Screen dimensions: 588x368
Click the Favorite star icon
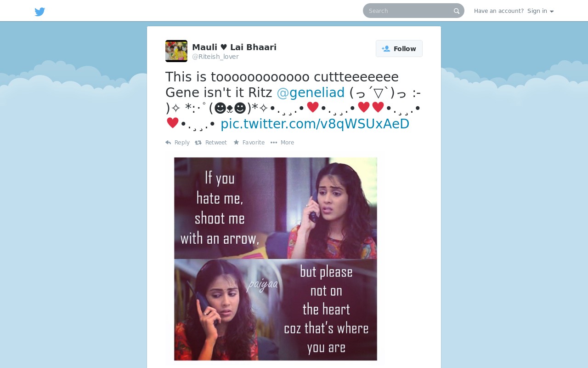point(236,143)
